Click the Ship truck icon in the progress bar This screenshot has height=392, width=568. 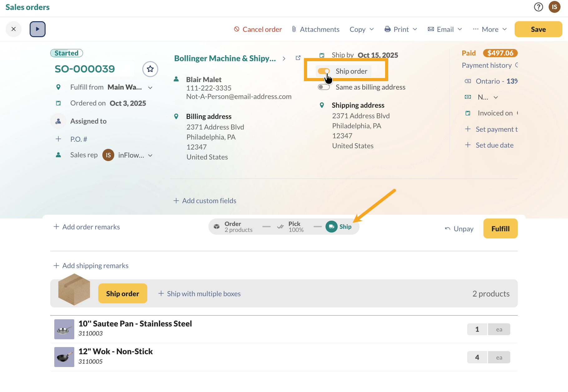pos(331,227)
